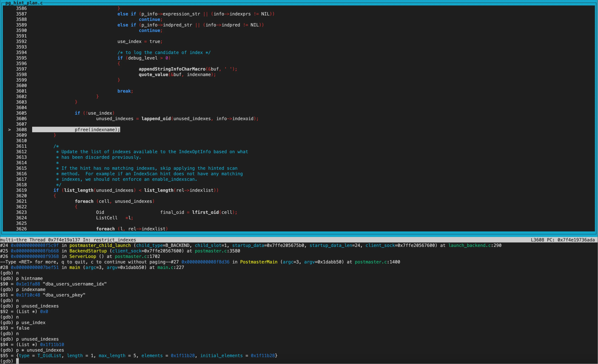The height and width of the screenshot is (364, 598).
Task: Click postmaster.c:3580 file reference in backtrace
Action: pyautogui.click(x=217, y=251)
